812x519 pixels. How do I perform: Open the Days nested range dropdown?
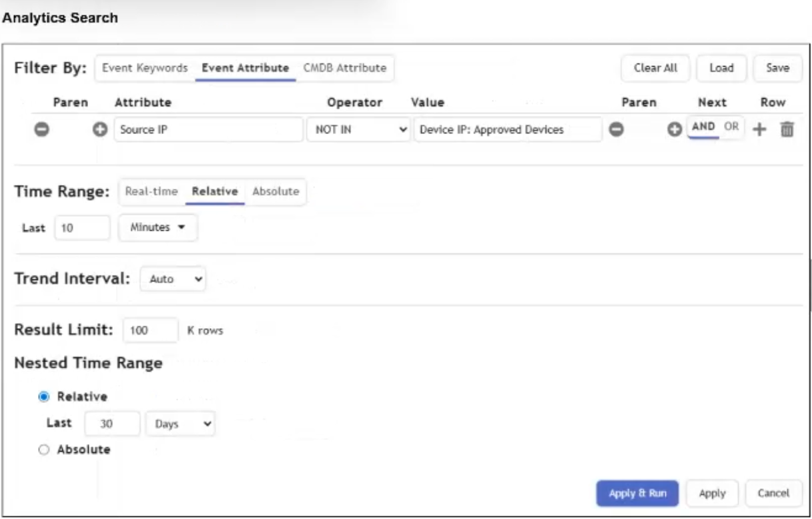pyautogui.click(x=180, y=424)
